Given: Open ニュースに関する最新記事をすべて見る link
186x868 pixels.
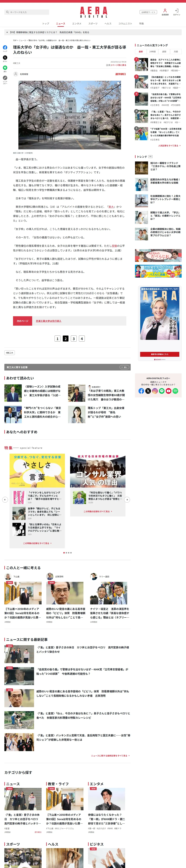Looking at the screenshot, I should coord(110,755).
